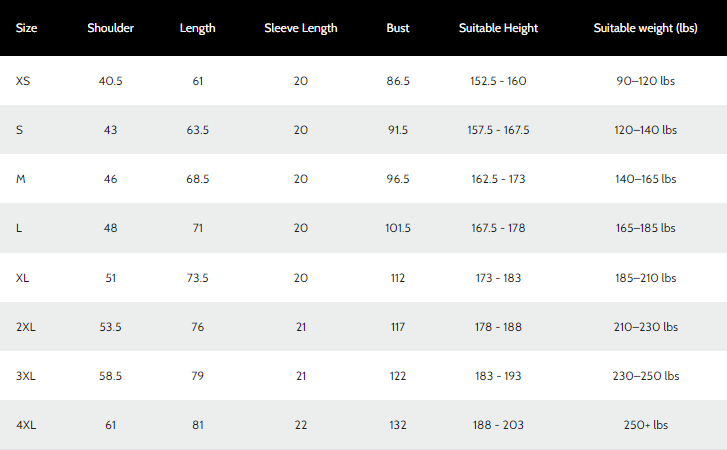The width and height of the screenshot is (727, 450).
Task: Click the Suitable weight (lbs) header
Action: [x=647, y=28]
